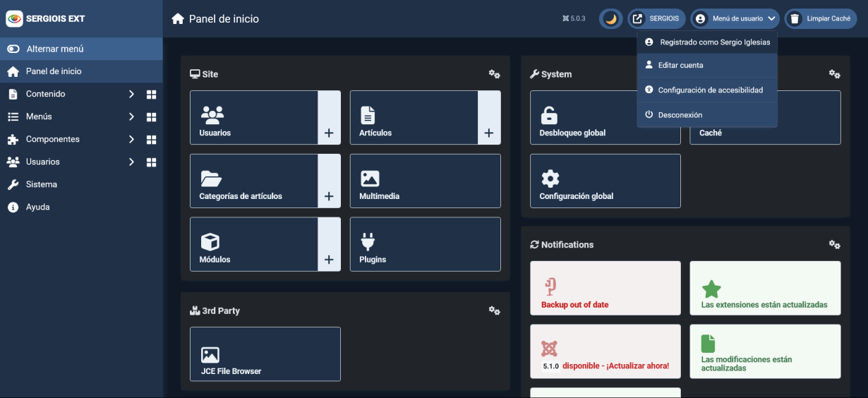Open Notifications module settings gear
The height and width of the screenshot is (398, 868).
coord(834,244)
